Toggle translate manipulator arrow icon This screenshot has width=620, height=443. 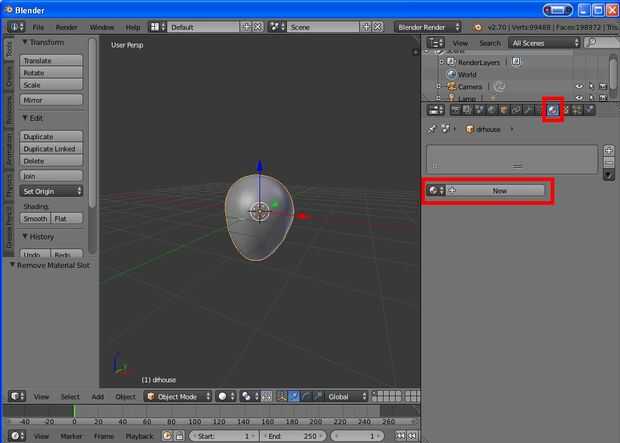tap(294, 396)
